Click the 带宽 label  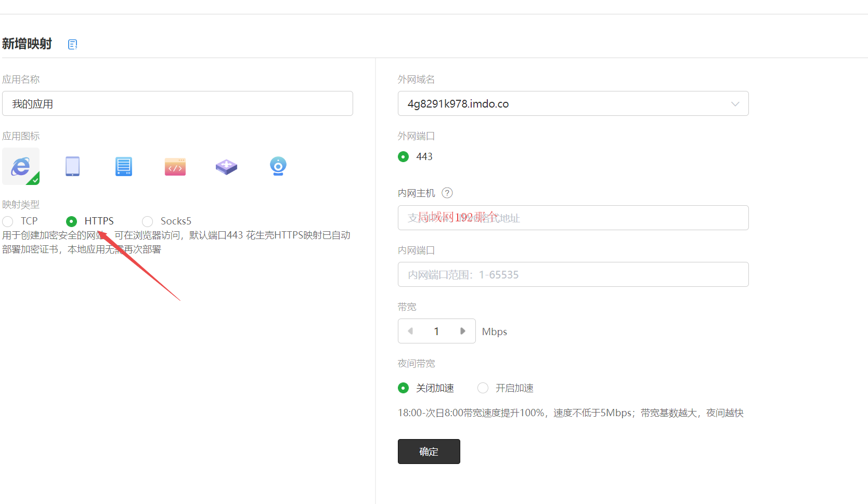click(x=407, y=307)
